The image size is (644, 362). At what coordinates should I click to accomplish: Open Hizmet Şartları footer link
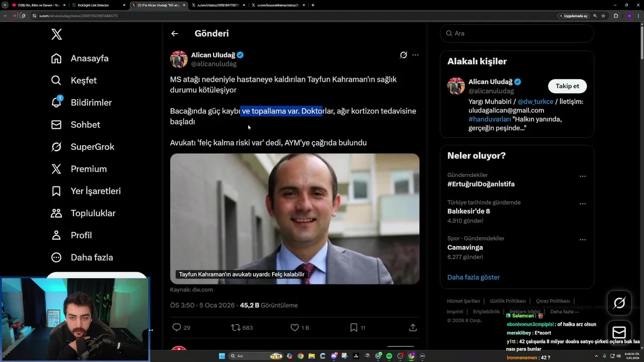[x=463, y=301]
